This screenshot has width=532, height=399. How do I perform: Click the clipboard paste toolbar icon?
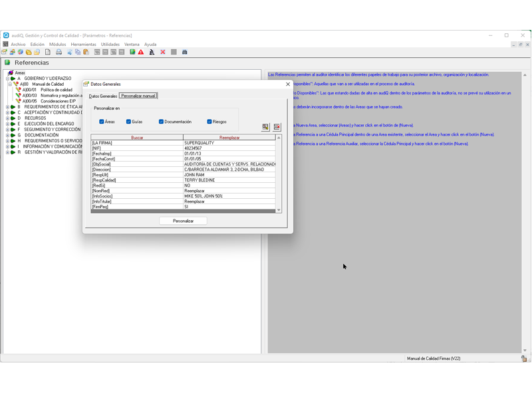coord(86,52)
